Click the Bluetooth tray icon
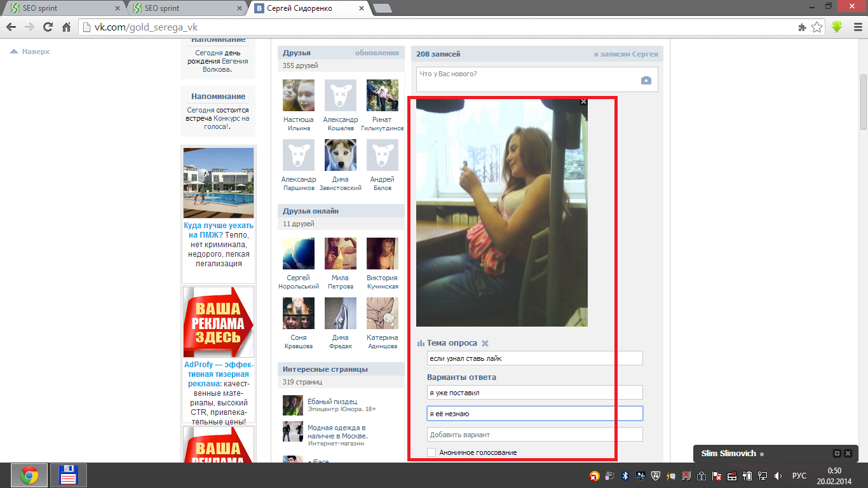 (625, 475)
